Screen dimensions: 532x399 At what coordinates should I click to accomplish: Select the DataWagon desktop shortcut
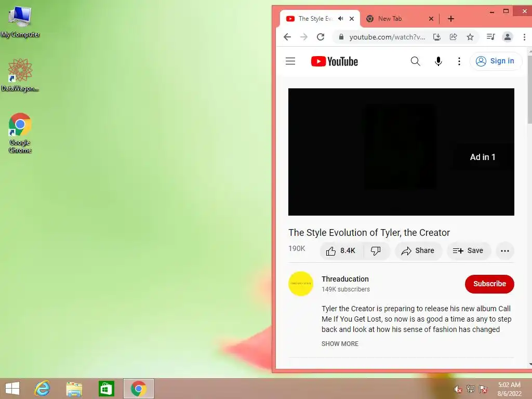point(20,75)
